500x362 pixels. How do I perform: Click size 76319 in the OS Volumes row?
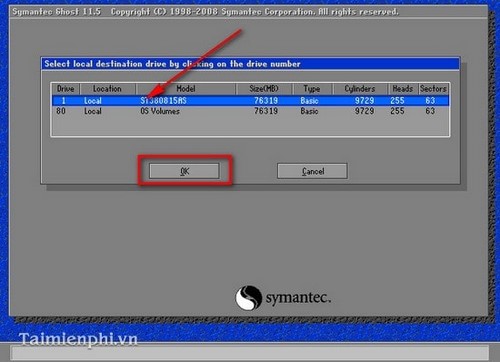click(x=266, y=111)
